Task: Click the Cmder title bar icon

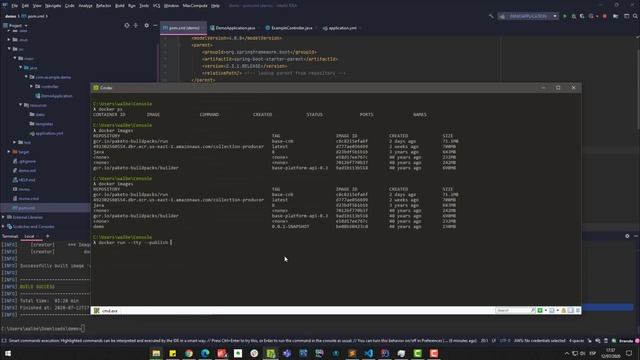Action: click(96, 88)
